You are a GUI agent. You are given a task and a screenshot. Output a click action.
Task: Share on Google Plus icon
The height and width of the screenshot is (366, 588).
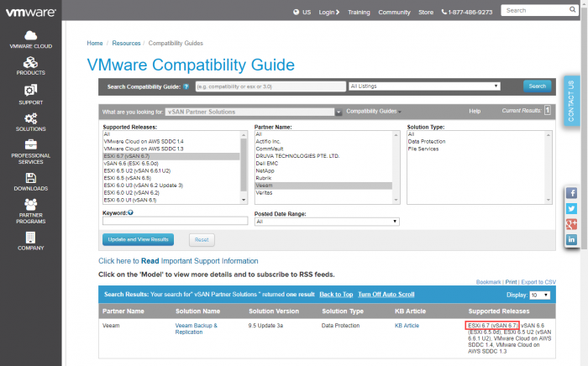tap(571, 224)
